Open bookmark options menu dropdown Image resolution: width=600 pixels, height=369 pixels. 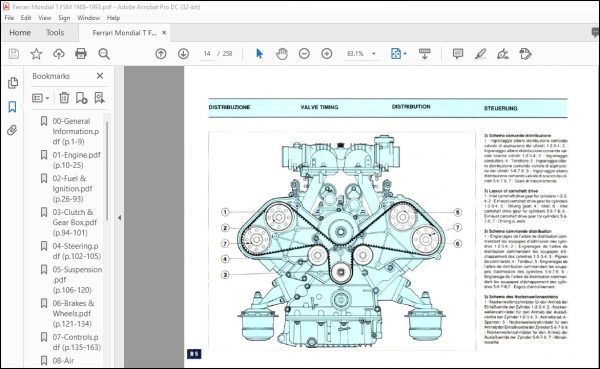[41, 98]
